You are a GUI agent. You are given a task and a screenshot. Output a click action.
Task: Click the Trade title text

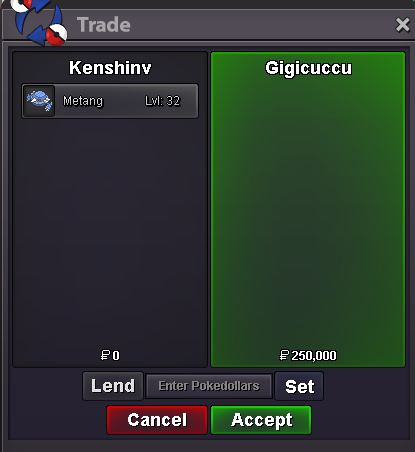pyautogui.click(x=104, y=25)
